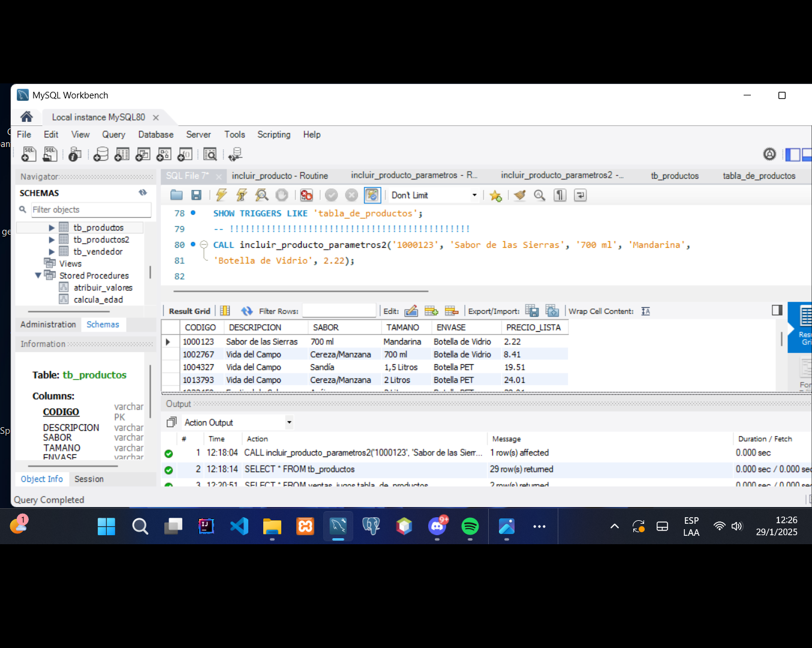The image size is (812, 648).
Task: Execute the SQL script lightning icon
Action: click(x=221, y=195)
